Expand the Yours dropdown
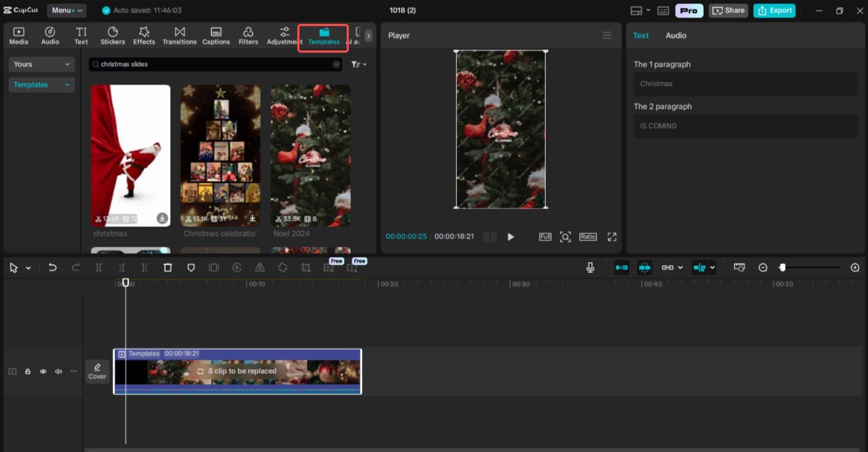Screen dimensions: 868x452 pyautogui.click(x=42, y=64)
